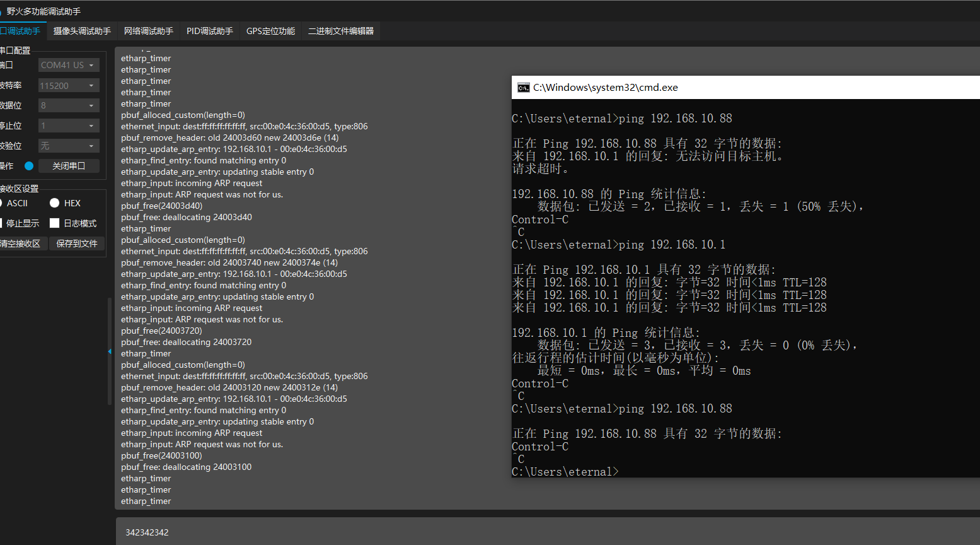Open the PID调试助手 tab

(209, 30)
